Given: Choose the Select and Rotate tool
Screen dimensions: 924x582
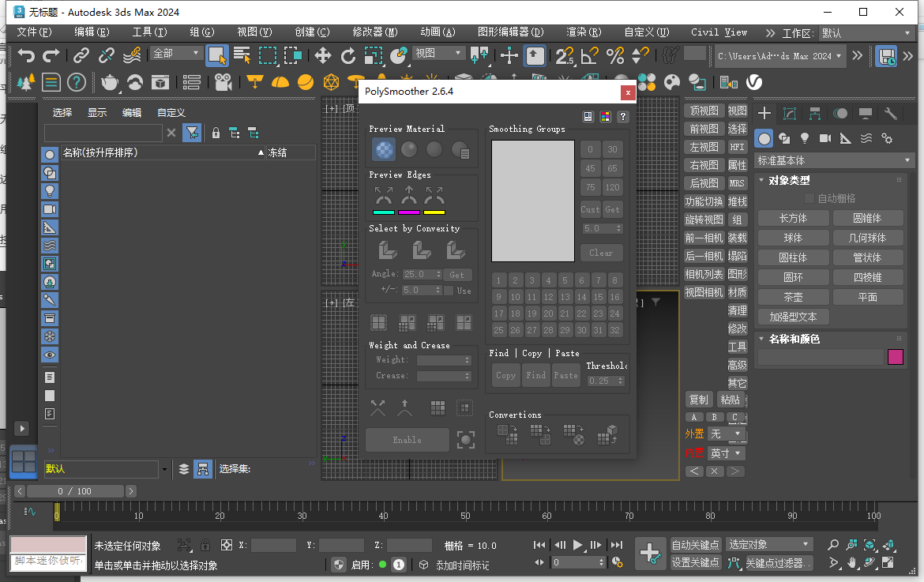Looking at the screenshot, I should 348,55.
